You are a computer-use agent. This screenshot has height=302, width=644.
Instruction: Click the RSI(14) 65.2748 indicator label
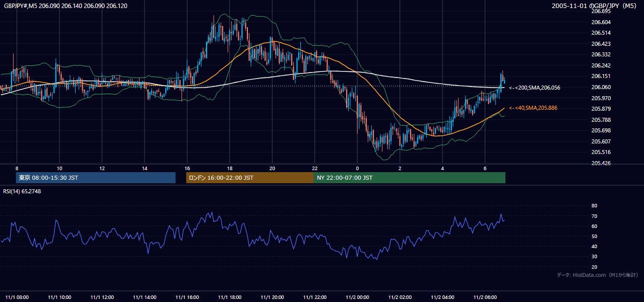click(x=22, y=191)
